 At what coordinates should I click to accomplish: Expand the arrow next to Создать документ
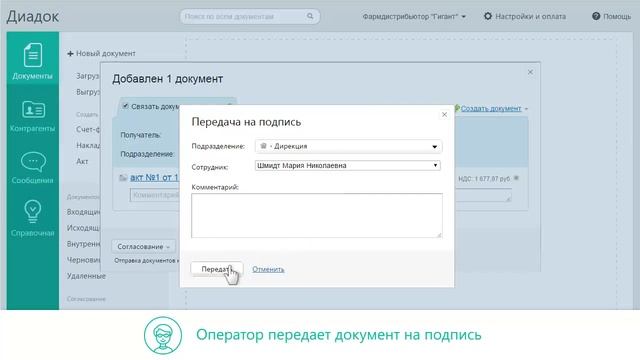[x=526, y=109]
